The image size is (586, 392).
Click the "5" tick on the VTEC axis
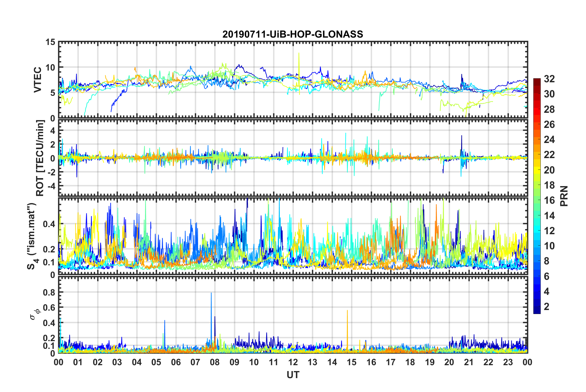click(53, 93)
